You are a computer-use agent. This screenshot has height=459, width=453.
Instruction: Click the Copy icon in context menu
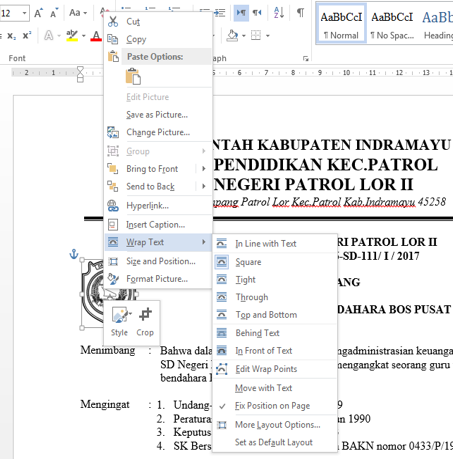tap(113, 39)
